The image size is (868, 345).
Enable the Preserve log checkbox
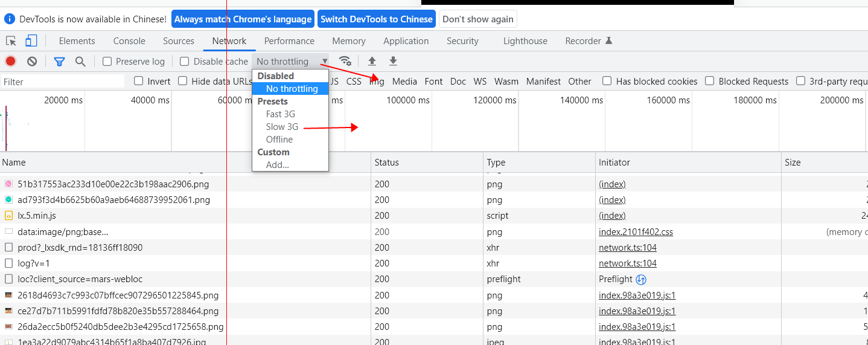click(x=107, y=61)
